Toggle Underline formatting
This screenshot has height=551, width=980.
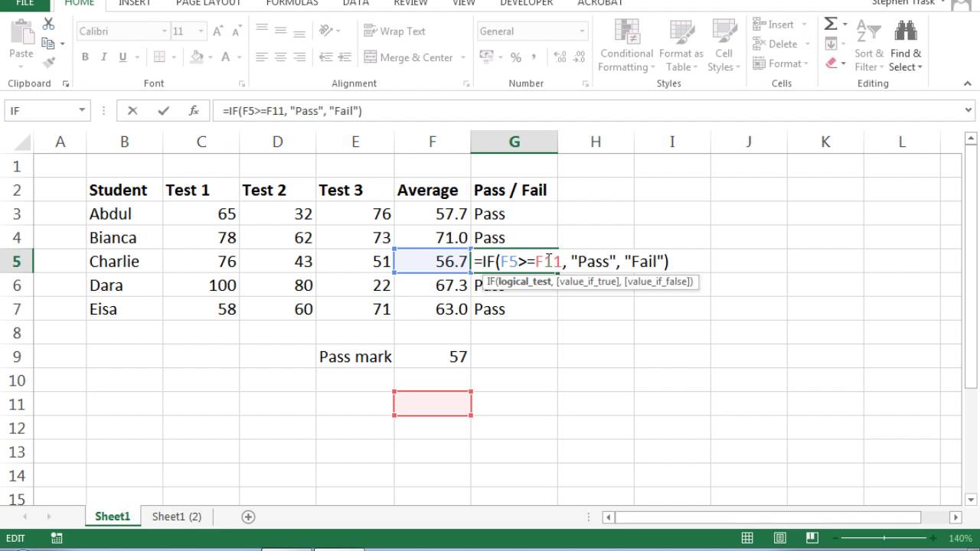click(x=122, y=57)
